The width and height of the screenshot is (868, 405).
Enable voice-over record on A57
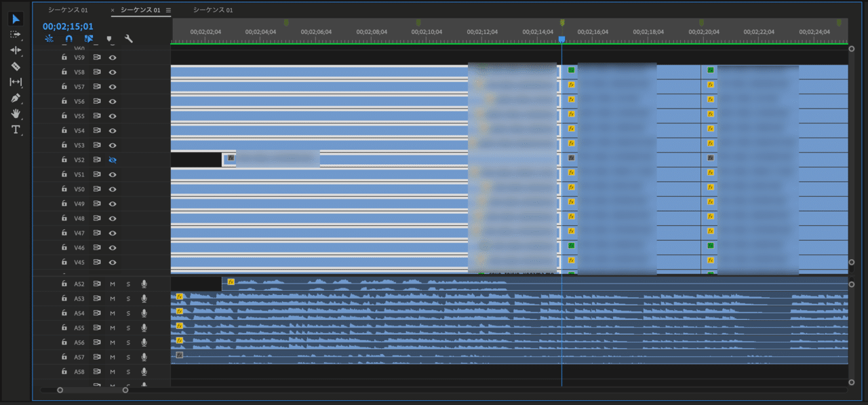click(x=144, y=357)
